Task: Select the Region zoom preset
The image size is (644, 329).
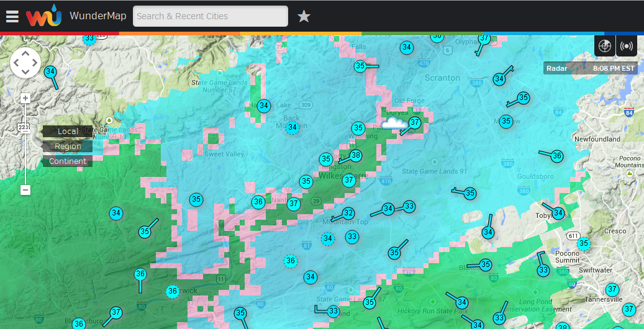Action: [x=68, y=146]
